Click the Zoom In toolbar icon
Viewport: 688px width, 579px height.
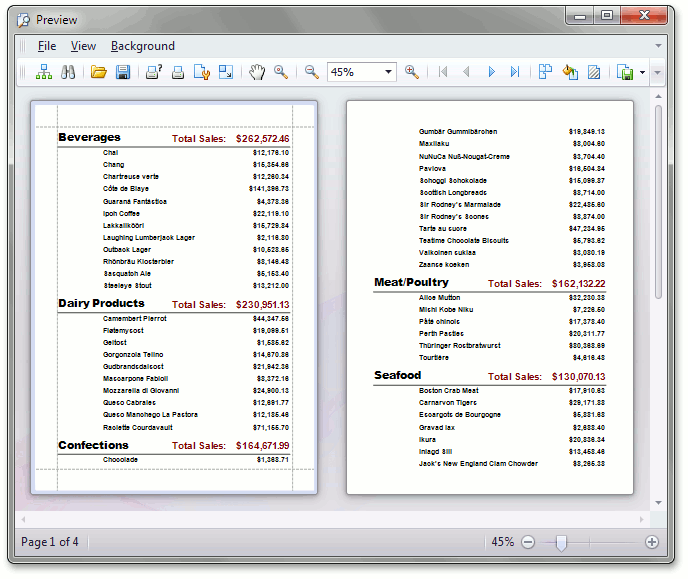coord(412,72)
